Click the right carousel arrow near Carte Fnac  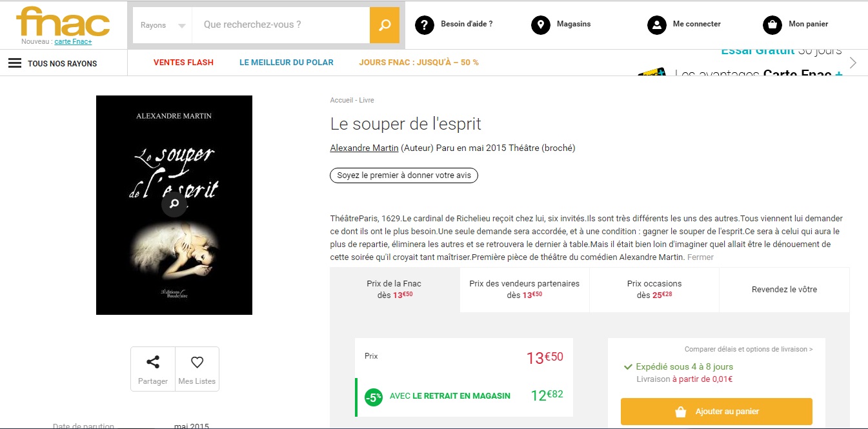tap(853, 63)
